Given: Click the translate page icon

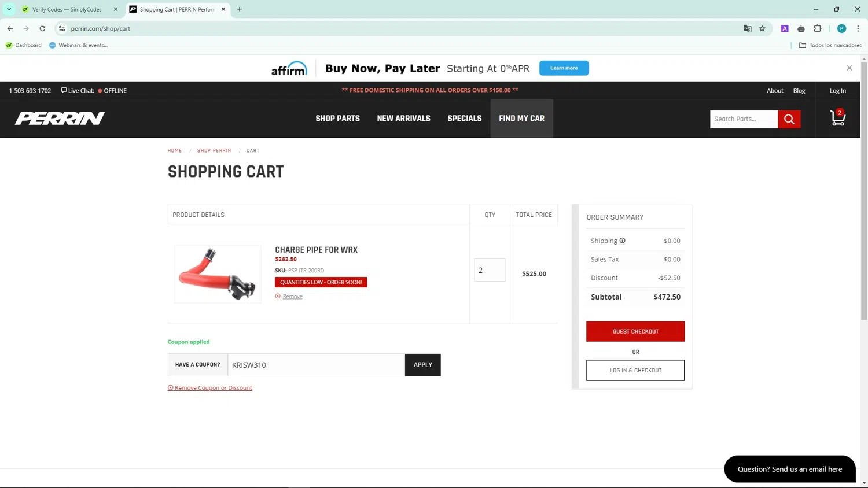Looking at the screenshot, I should [x=748, y=28].
